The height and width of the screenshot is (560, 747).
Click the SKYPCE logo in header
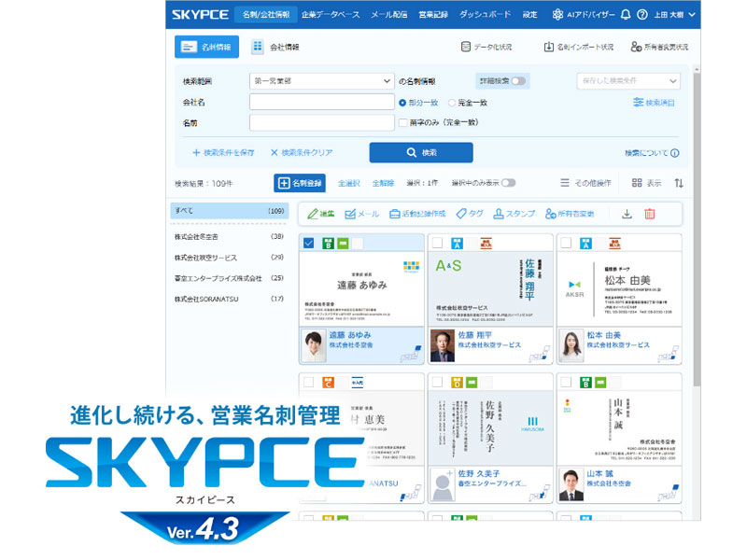[x=200, y=14]
